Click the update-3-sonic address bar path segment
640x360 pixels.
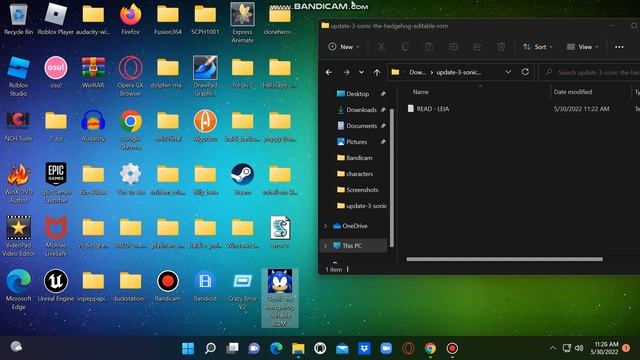click(459, 72)
